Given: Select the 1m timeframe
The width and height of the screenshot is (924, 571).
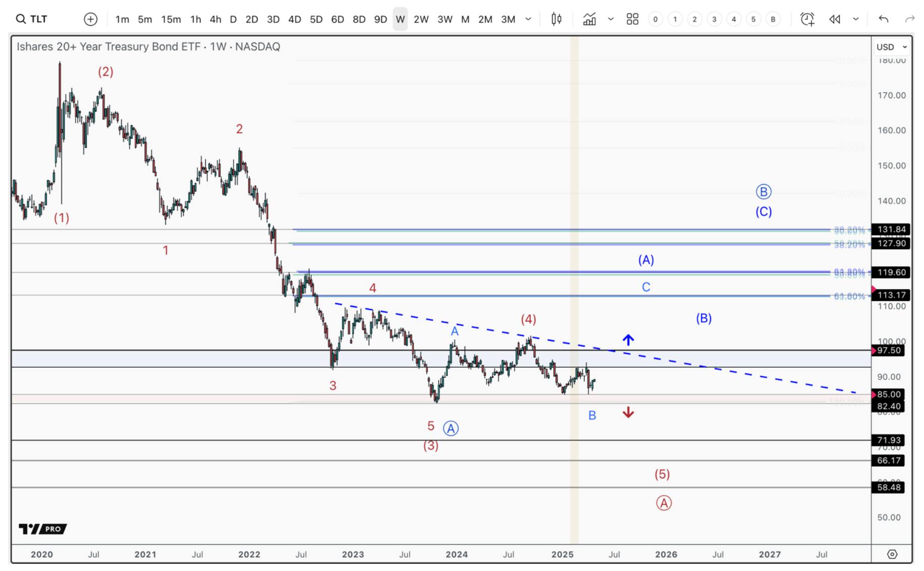Looking at the screenshot, I should pos(122,19).
